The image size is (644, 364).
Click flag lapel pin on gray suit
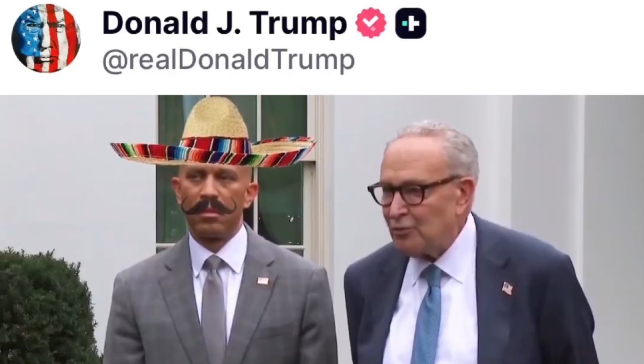(263, 280)
